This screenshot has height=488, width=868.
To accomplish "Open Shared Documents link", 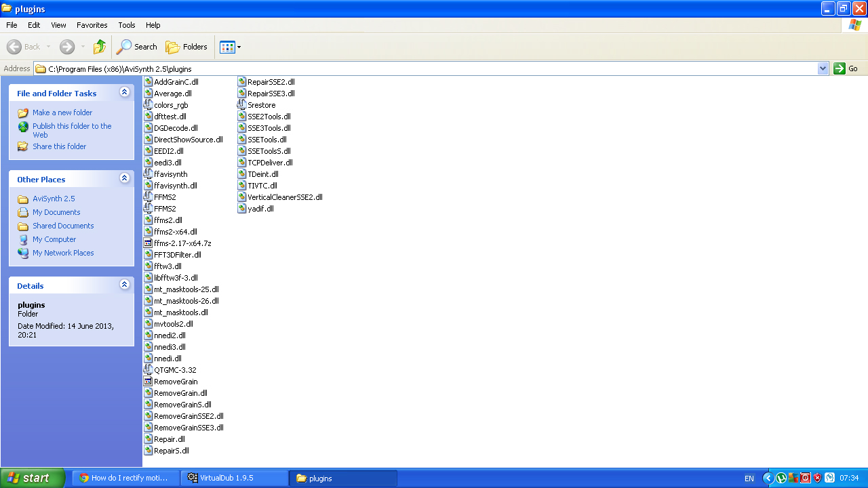I will pos(63,226).
